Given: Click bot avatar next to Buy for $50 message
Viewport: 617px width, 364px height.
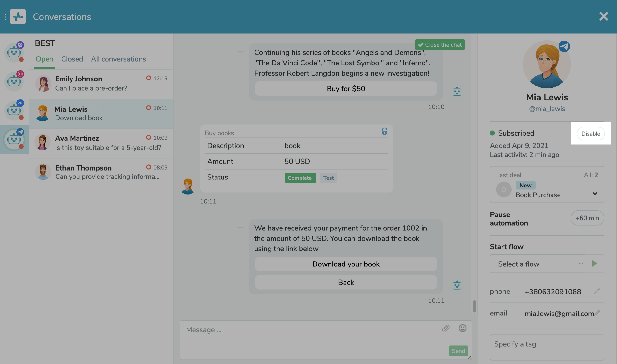Looking at the screenshot, I should click(457, 92).
